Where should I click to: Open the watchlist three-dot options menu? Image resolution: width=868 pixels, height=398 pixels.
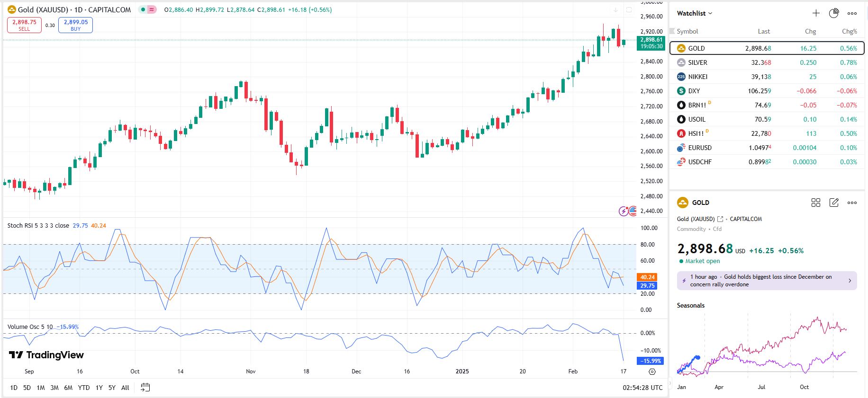[852, 13]
